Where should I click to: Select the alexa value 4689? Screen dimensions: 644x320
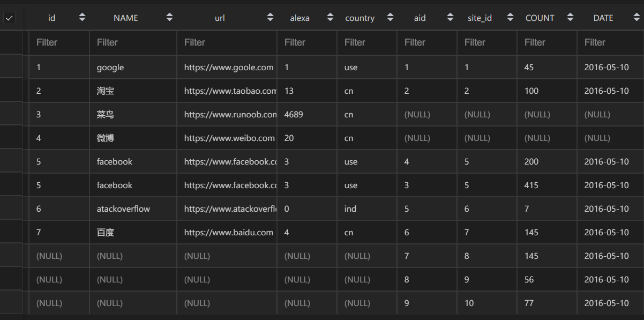(x=307, y=115)
